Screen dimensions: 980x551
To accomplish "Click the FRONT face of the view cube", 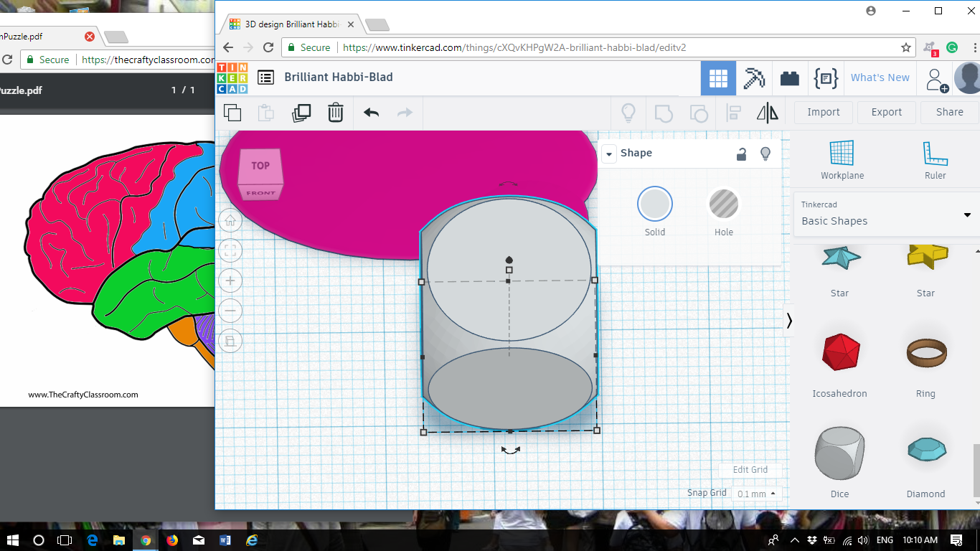I will [x=261, y=193].
